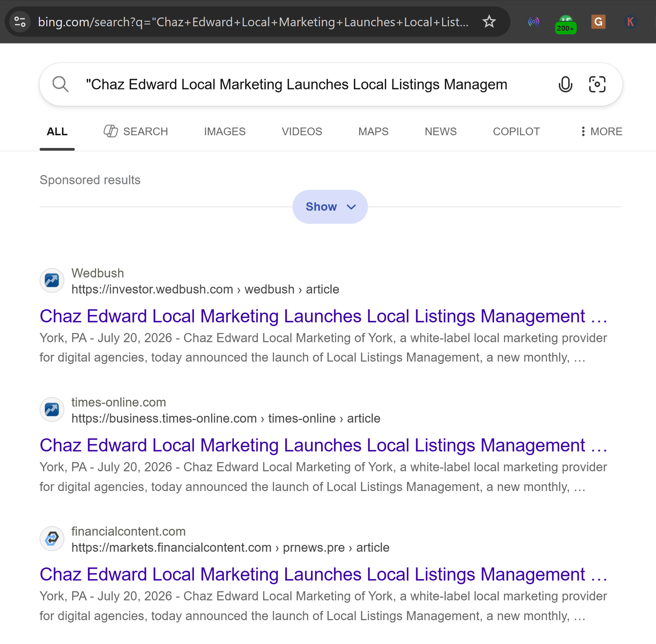Click the site information icon in address bar
Screen dimensions: 656x644
tap(20, 22)
